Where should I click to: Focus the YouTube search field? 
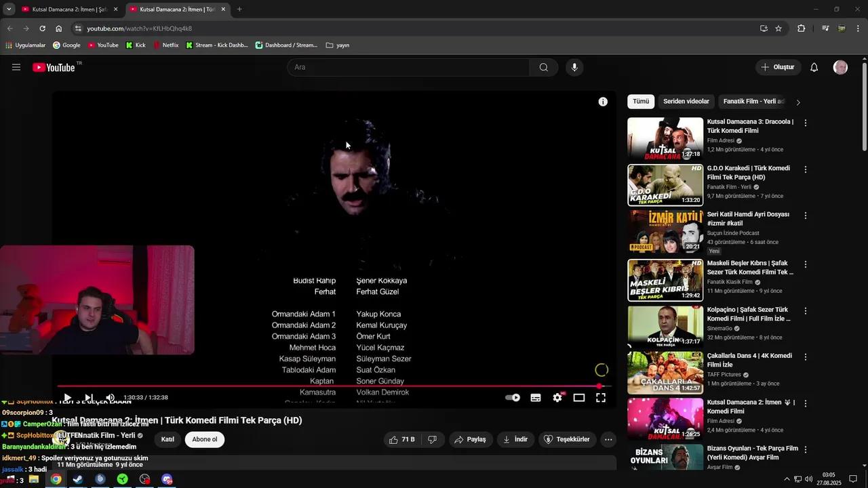[409, 67]
